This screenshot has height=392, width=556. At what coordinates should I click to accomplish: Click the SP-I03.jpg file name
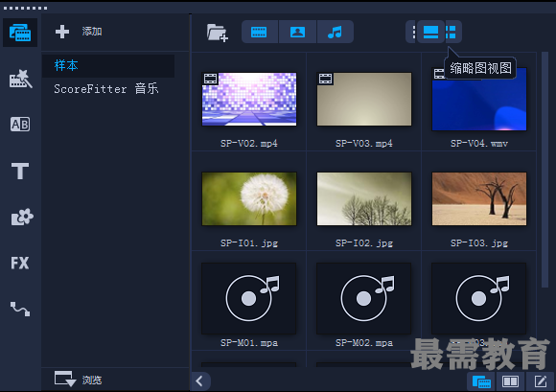pos(479,243)
